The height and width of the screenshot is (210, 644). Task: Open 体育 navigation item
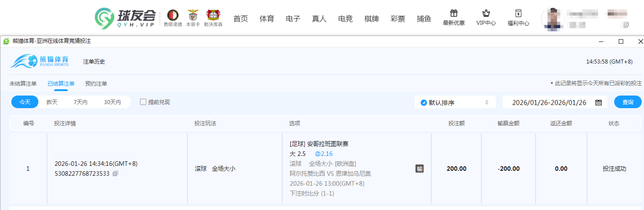[267, 19]
